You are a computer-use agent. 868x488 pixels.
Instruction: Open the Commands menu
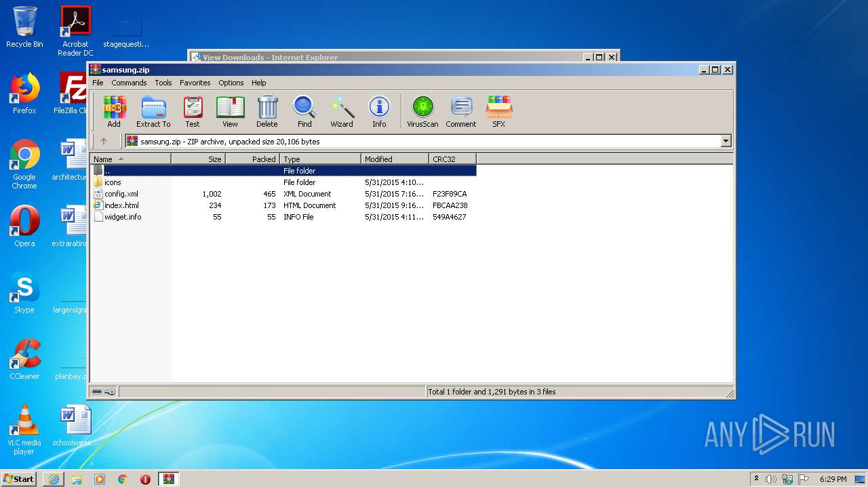pyautogui.click(x=129, y=83)
